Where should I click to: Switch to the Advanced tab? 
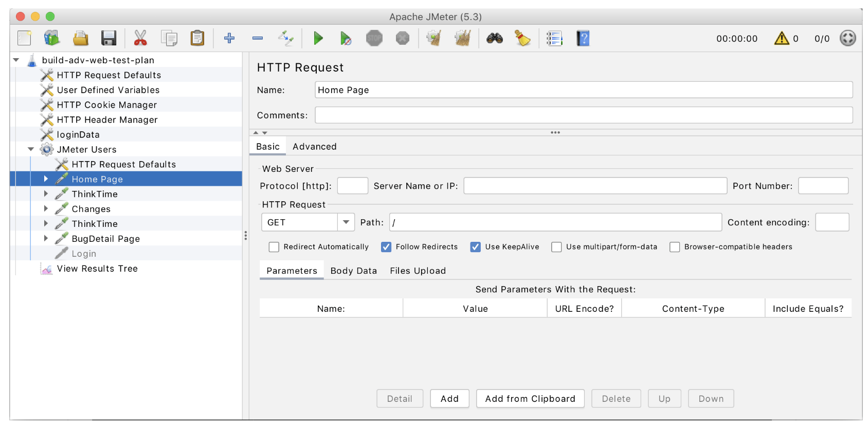315,147
